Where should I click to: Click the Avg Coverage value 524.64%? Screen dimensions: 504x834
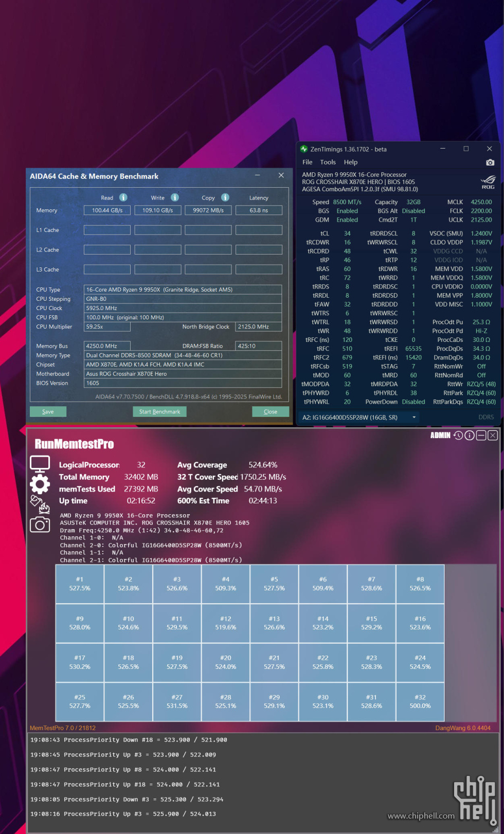coord(263,465)
